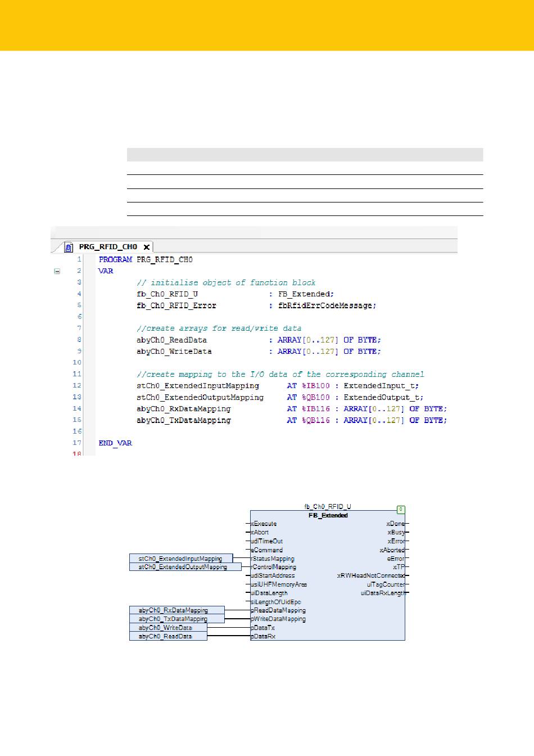Click the 'ExtendedInput_t;' type in the code
Image resolution: width=534 pixels, height=756 pixels.
381,386
